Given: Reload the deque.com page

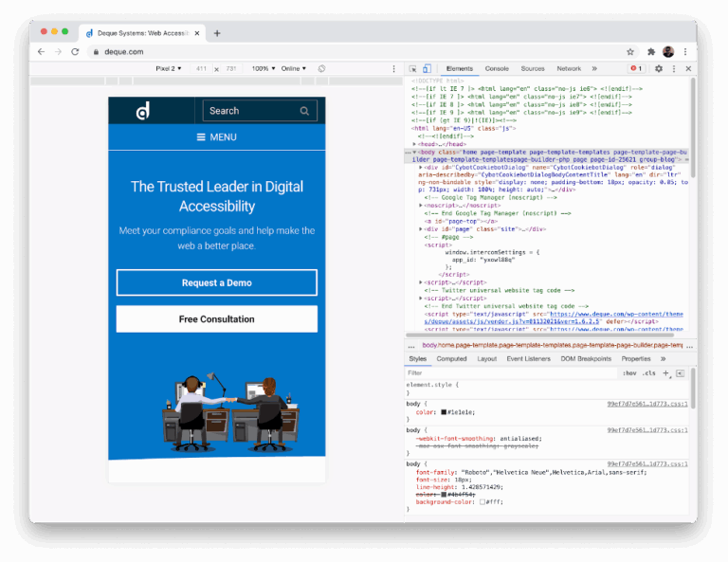Looking at the screenshot, I should [75, 51].
